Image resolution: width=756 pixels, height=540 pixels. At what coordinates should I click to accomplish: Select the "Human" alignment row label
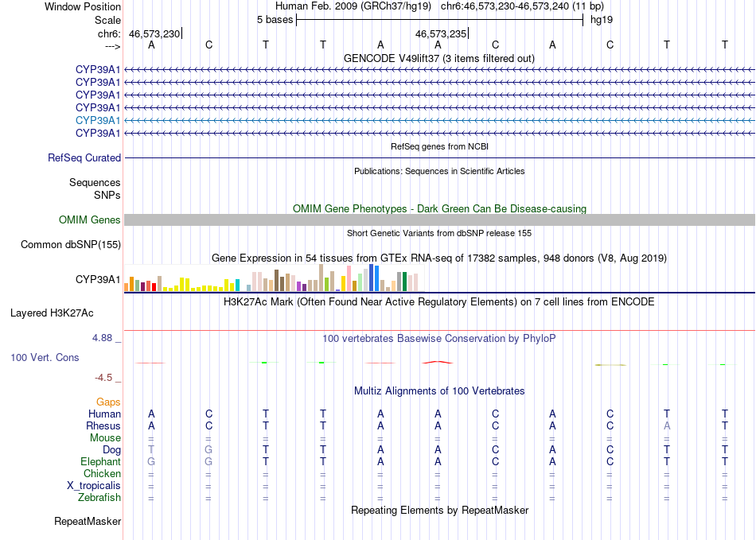coord(104,414)
